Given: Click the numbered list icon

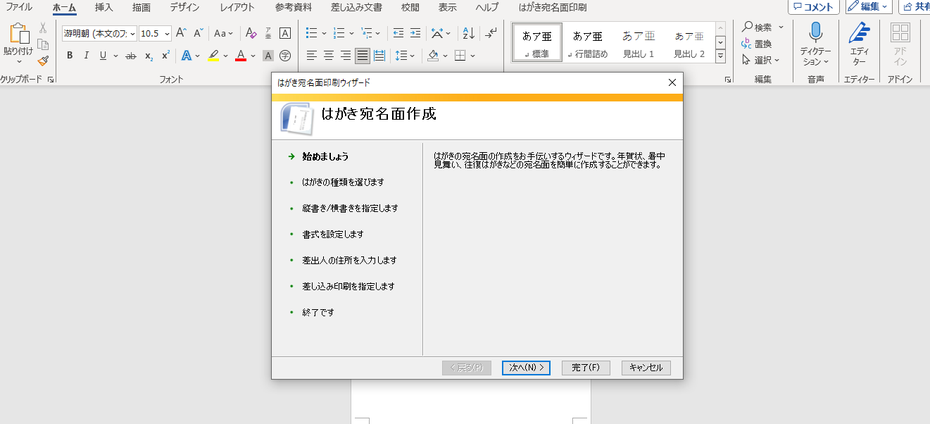Looking at the screenshot, I should pyautogui.click(x=339, y=33).
